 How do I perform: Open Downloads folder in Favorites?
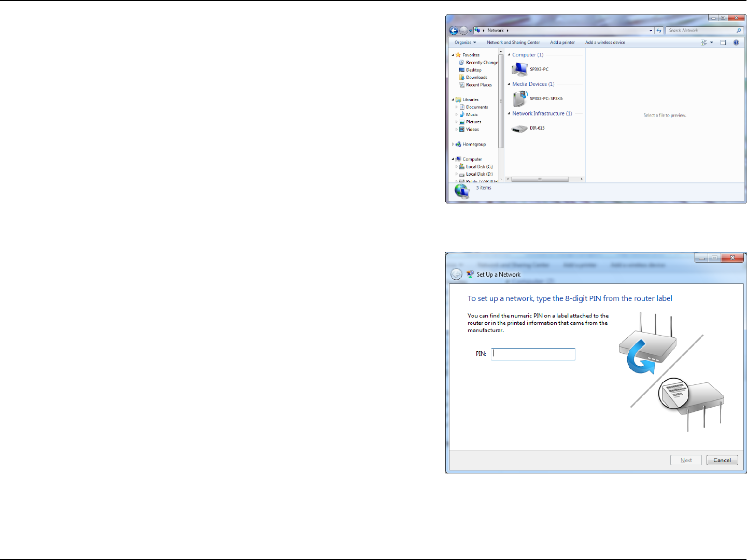tap(476, 77)
